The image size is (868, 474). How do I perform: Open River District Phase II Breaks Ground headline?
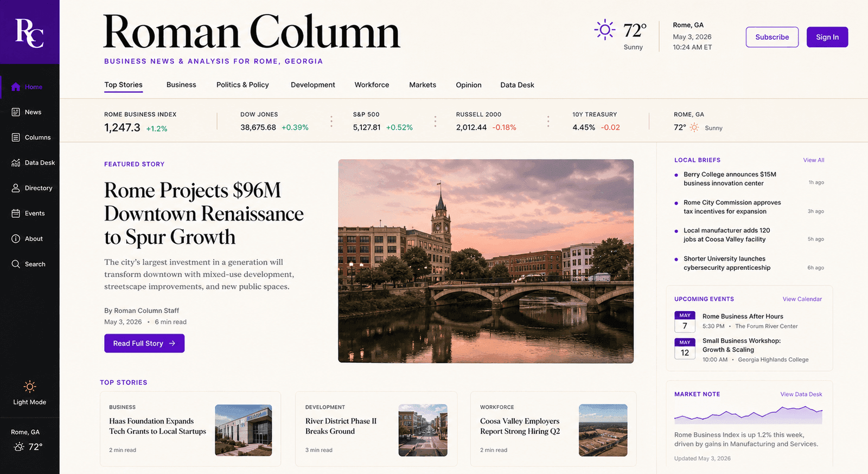pyautogui.click(x=341, y=426)
